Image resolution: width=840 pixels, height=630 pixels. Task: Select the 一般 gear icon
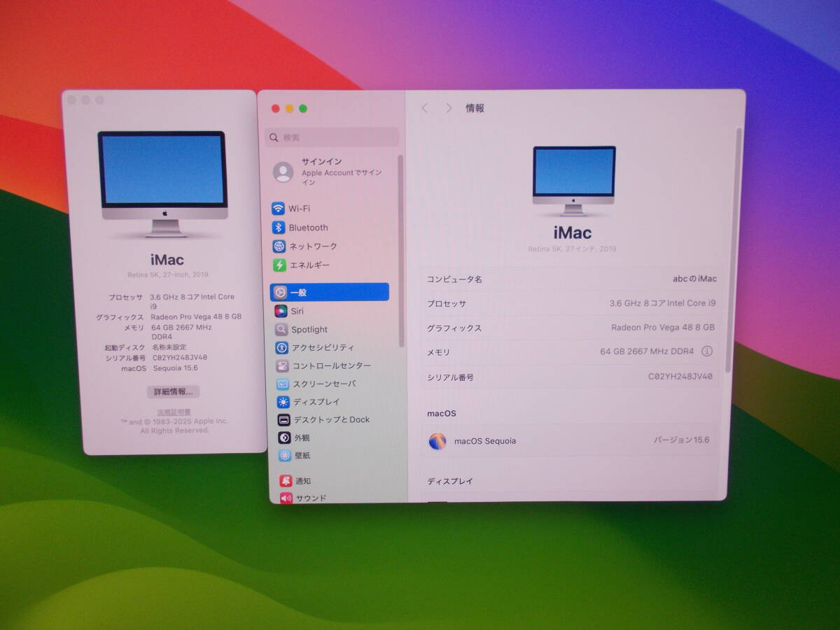[280, 293]
